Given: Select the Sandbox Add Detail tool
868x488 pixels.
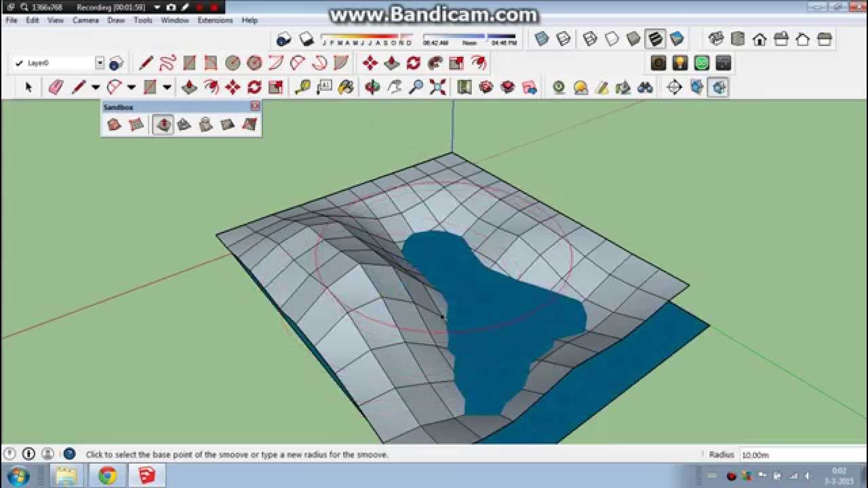Looking at the screenshot, I should [228, 125].
